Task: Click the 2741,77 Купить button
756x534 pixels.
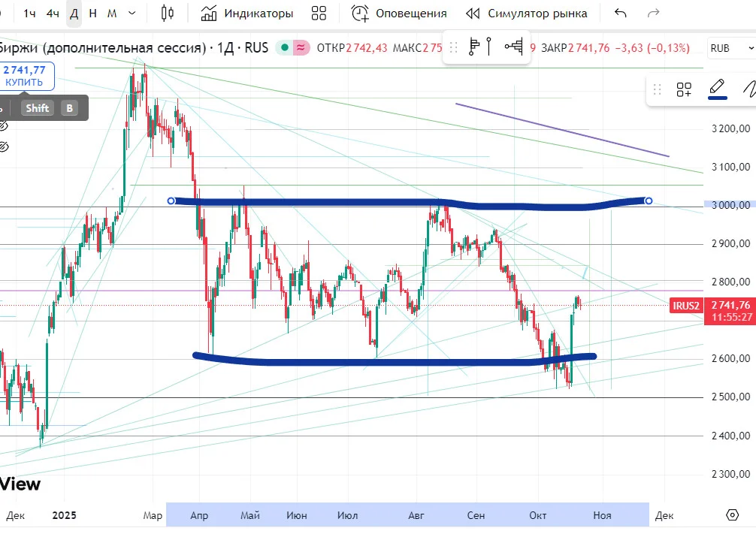Action: point(24,76)
